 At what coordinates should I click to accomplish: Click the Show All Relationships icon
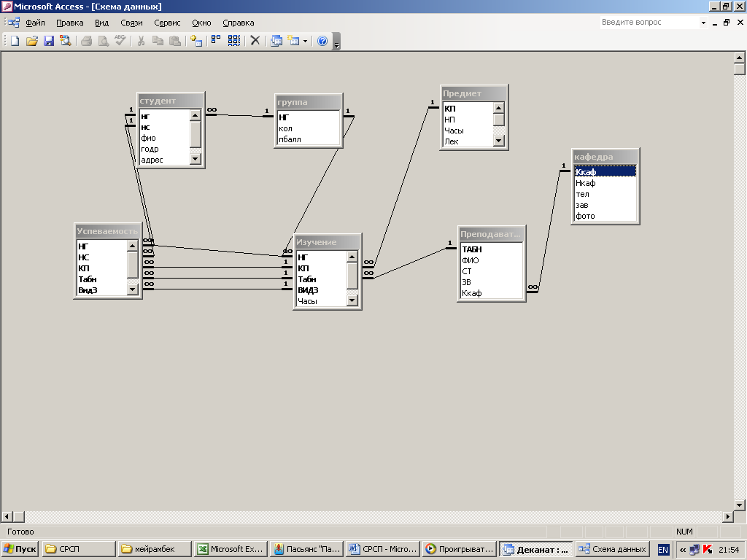234,41
